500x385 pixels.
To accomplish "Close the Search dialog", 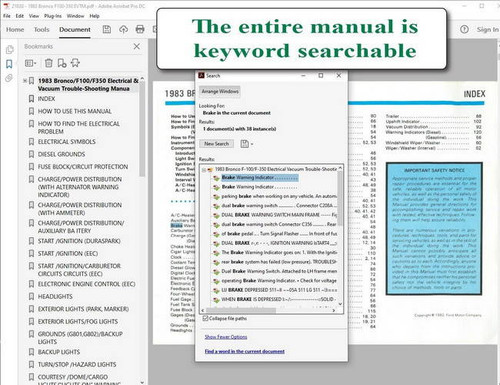I will click(339, 76).
